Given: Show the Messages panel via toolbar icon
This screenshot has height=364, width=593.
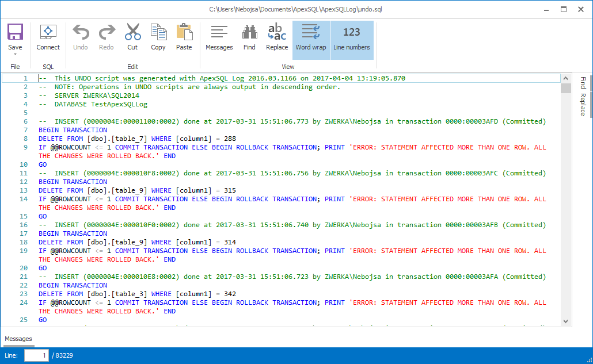Looking at the screenshot, I should pyautogui.click(x=219, y=32).
